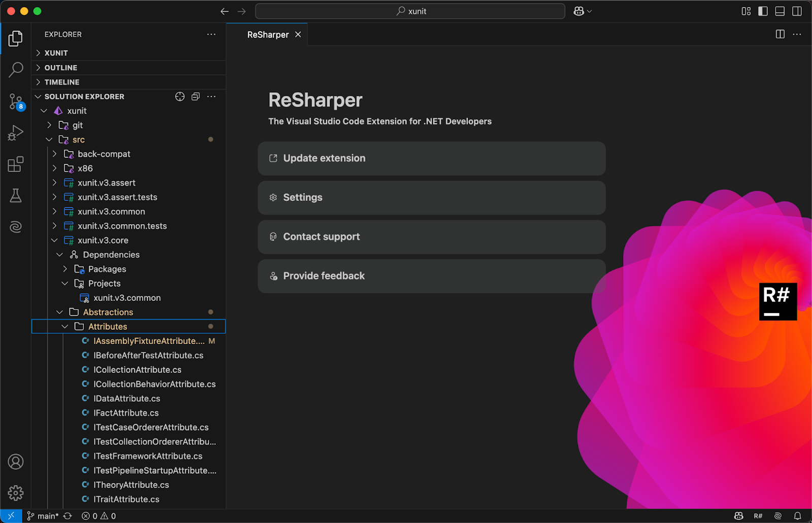Open the Copilot chat menu in title bar
Image resolution: width=812 pixels, height=523 pixels.
582,11
